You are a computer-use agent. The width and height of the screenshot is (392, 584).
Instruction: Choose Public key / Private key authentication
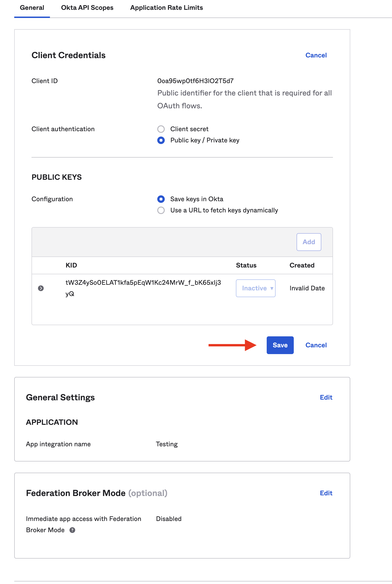coord(161,140)
